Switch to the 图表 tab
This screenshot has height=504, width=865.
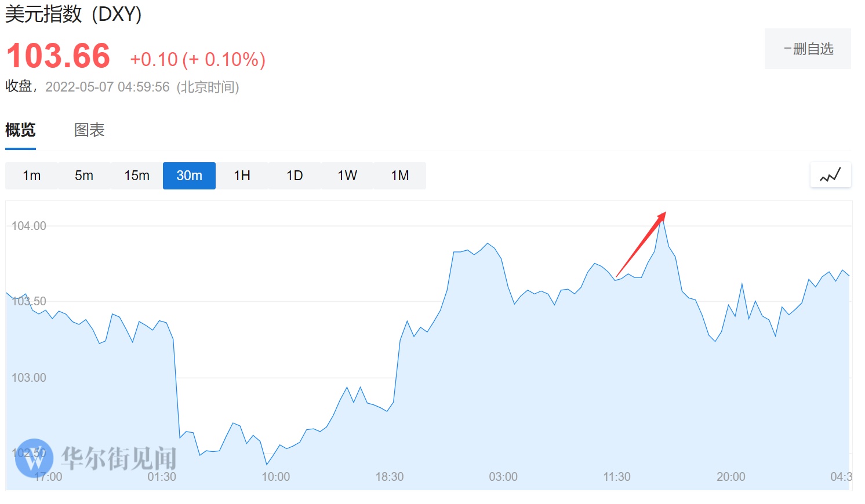(x=89, y=130)
